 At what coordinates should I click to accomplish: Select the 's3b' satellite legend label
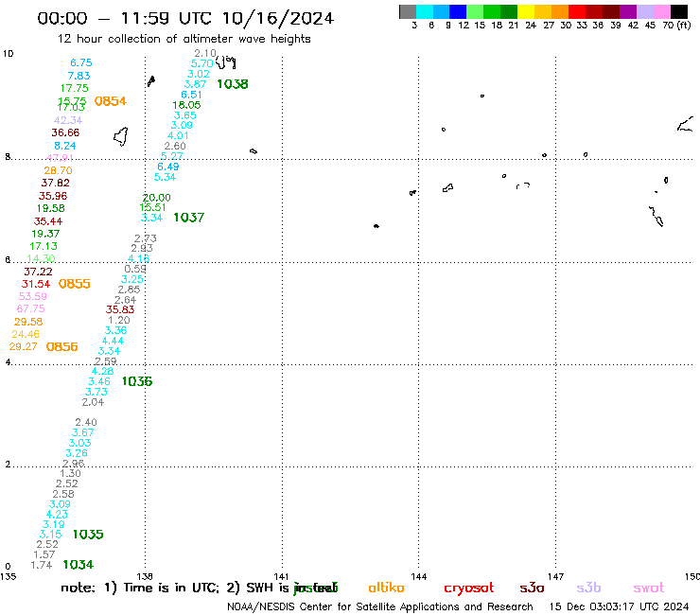click(588, 588)
